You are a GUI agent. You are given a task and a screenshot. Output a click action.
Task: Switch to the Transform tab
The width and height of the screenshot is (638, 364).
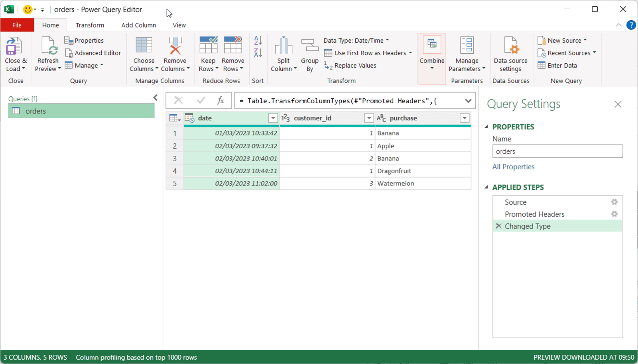tap(90, 25)
